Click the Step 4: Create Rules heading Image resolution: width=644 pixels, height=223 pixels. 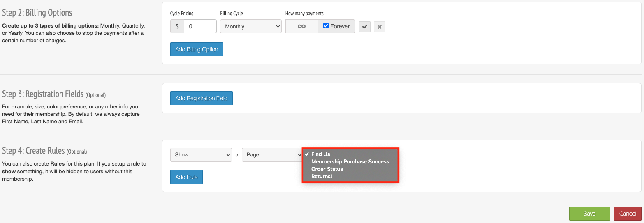[33, 151]
